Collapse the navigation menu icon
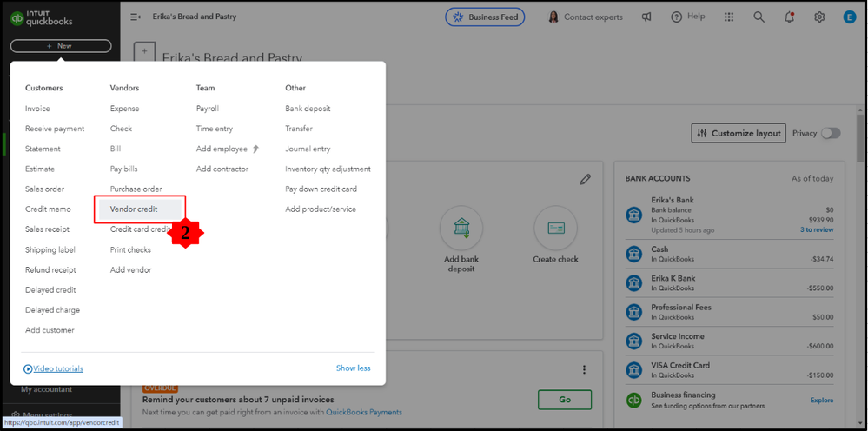868x431 pixels. pos(136,17)
